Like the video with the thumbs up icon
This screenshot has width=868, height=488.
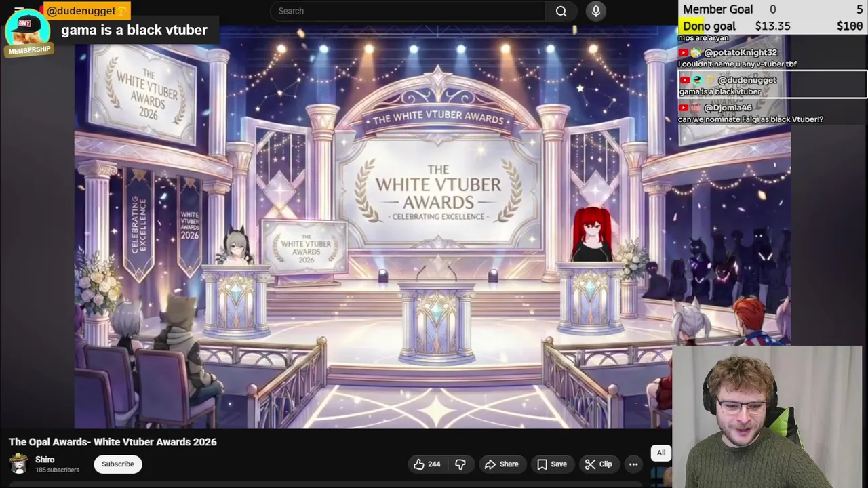click(427, 464)
